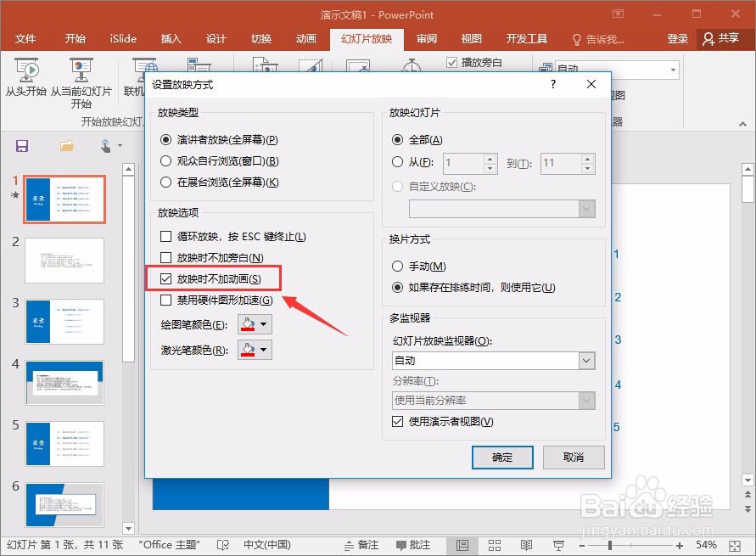
Task: Click zoom out minus icon
Action: [582, 546]
